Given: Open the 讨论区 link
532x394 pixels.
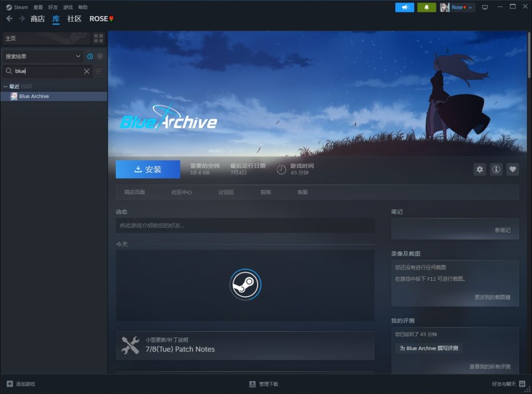Looking at the screenshot, I should (x=226, y=192).
